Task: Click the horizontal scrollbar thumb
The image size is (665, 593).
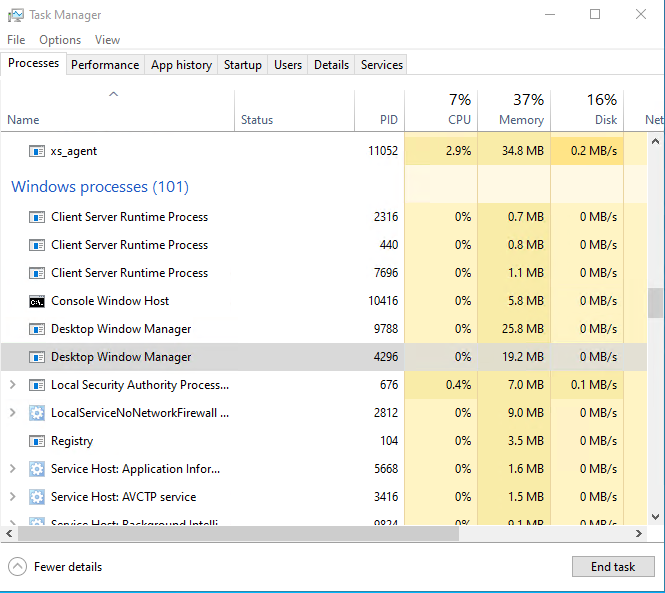Action: pyautogui.click(x=230, y=534)
